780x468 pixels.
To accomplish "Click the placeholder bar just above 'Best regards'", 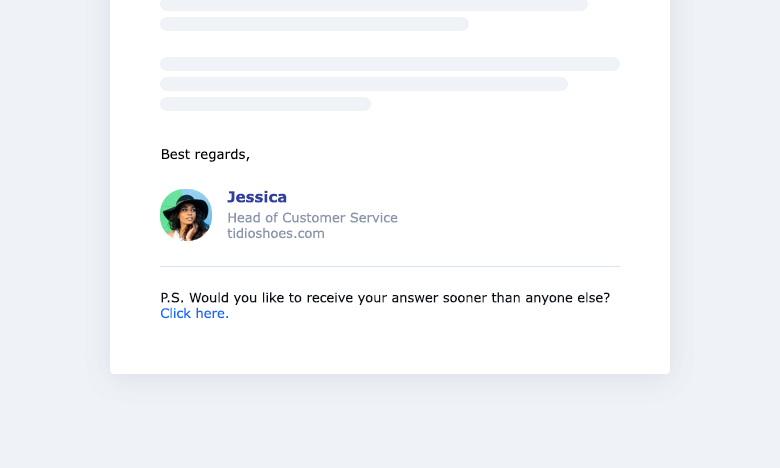I will [x=266, y=104].
